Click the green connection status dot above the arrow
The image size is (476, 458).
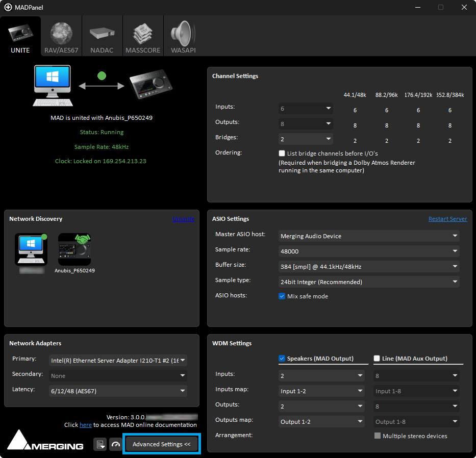coord(102,75)
